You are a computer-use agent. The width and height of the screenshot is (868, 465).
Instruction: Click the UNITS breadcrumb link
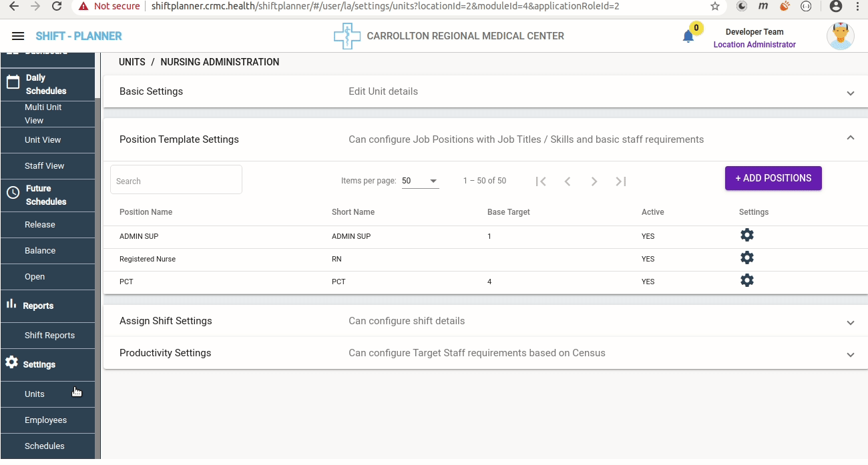(132, 62)
